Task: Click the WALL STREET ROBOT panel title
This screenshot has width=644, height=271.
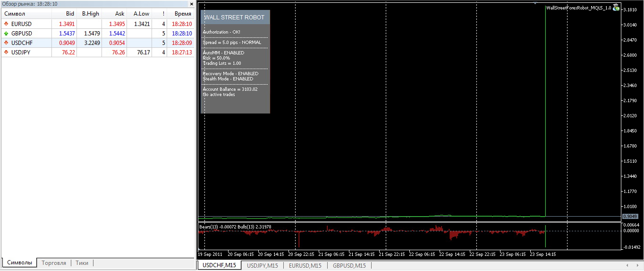Action: click(234, 17)
